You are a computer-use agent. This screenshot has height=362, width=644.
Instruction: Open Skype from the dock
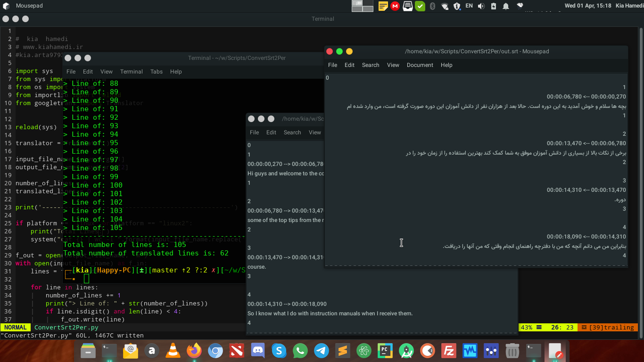coord(279,351)
